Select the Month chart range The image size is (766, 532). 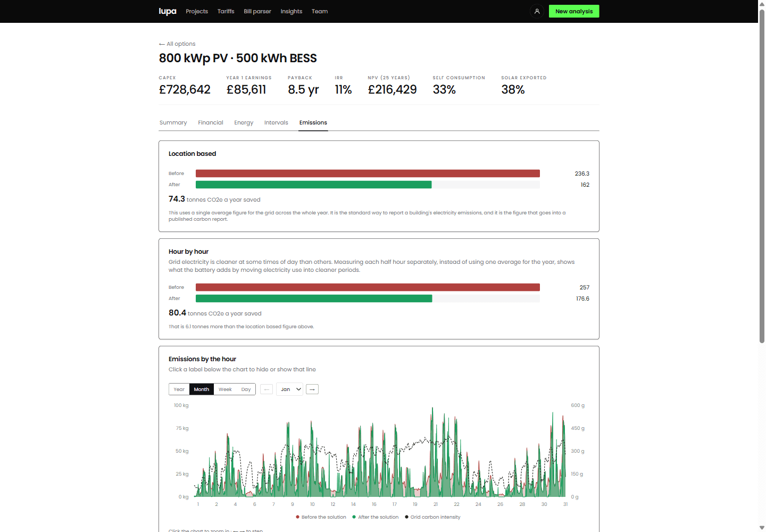pos(202,389)
